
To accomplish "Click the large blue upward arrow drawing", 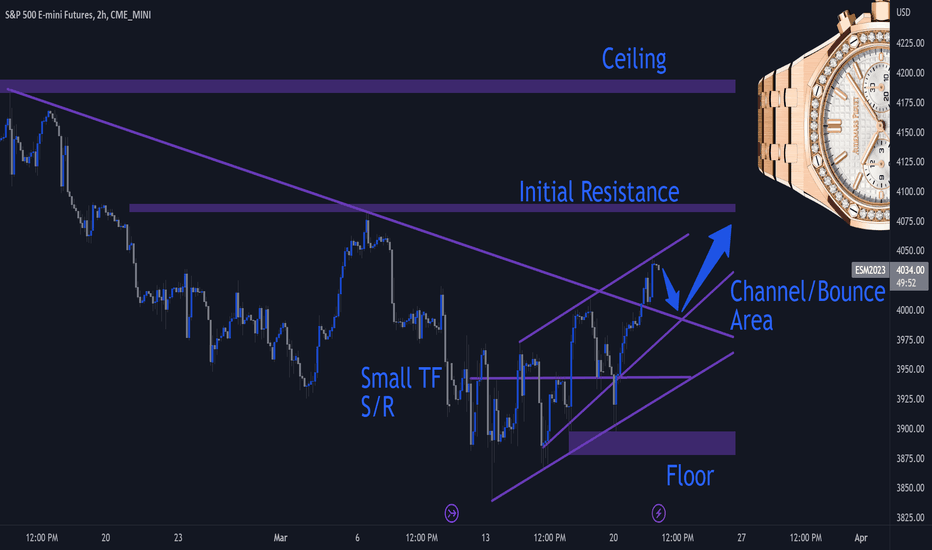I will coord(706,268).
